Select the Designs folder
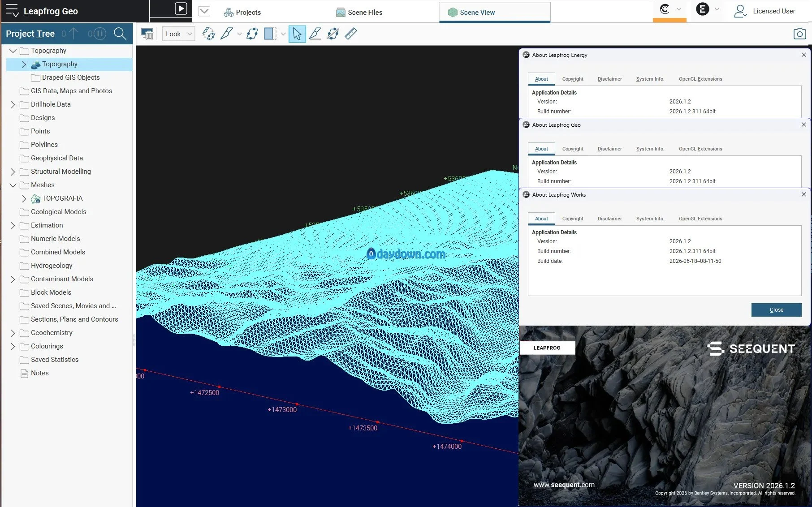Screen dimensions: 812x507 point(37,118)
